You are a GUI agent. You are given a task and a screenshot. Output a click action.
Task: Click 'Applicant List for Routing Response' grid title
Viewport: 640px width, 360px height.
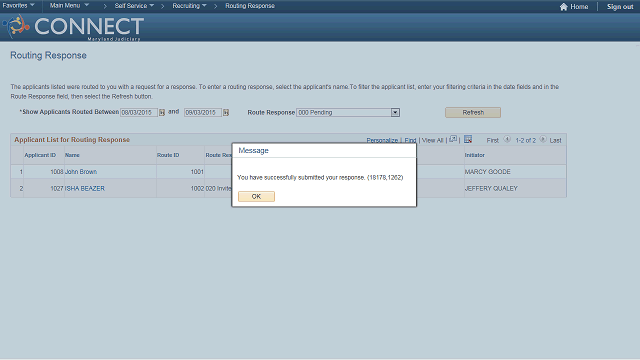[72, 140]
